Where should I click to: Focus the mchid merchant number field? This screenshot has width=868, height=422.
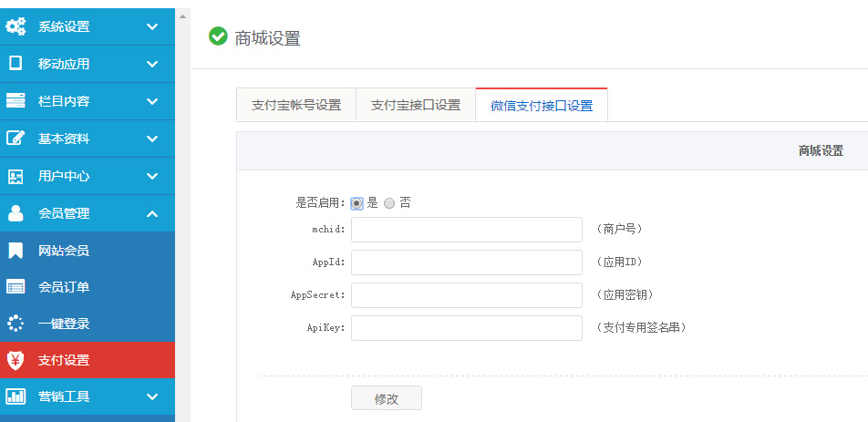click(x=467, y=230)
